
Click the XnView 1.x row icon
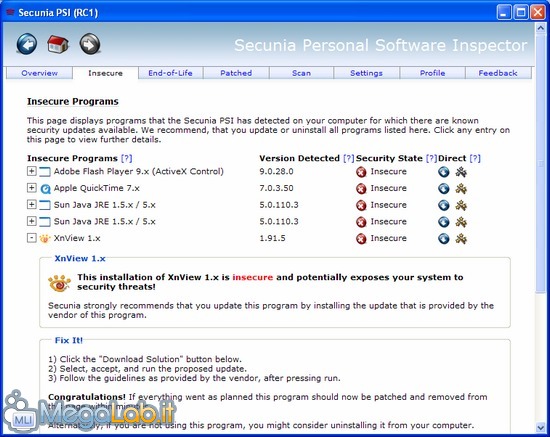(x=45, y=239)
